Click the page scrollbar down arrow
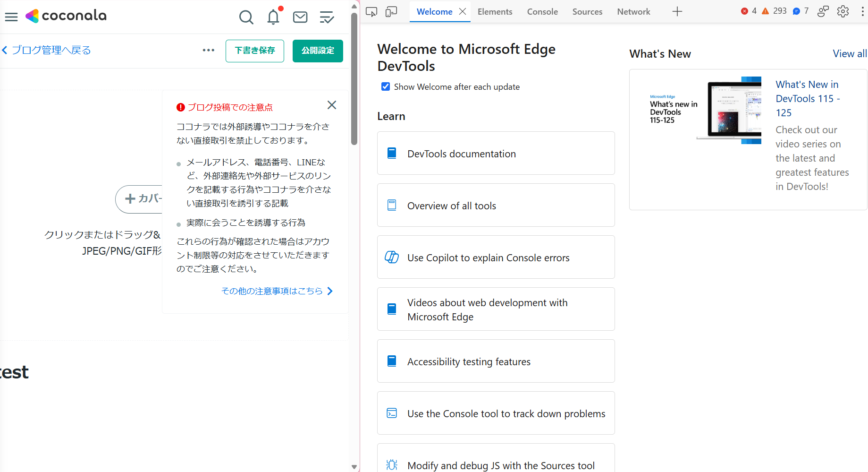This screenshot has width=868, height=472. click(354, 467)
